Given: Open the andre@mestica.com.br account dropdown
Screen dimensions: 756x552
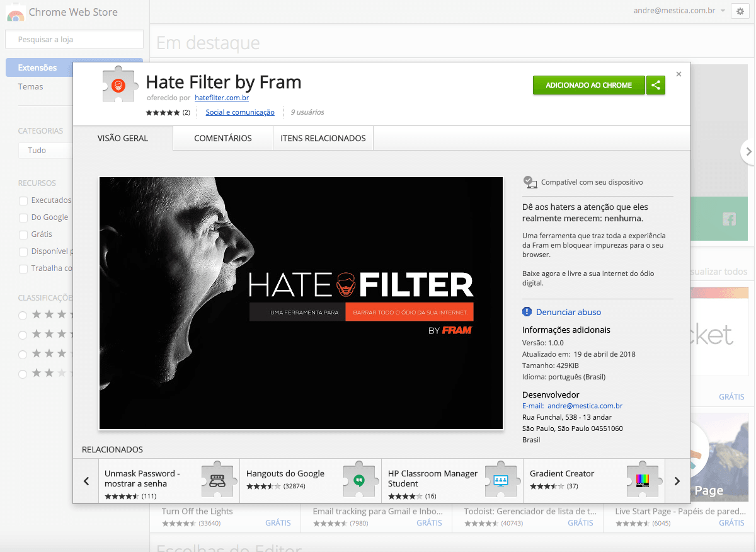Looking at the screenshot, I should point(680,11).
